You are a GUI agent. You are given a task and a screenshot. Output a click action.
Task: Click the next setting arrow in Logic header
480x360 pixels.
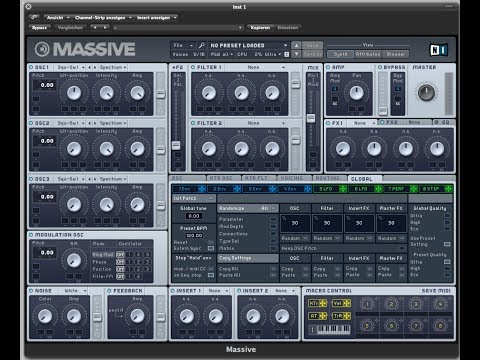[x=105, y=27]
